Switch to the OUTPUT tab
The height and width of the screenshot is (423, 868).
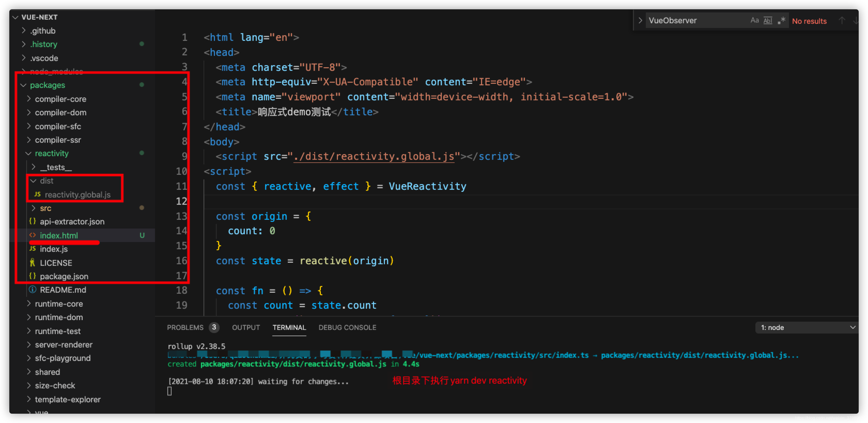tap(246, 328)
